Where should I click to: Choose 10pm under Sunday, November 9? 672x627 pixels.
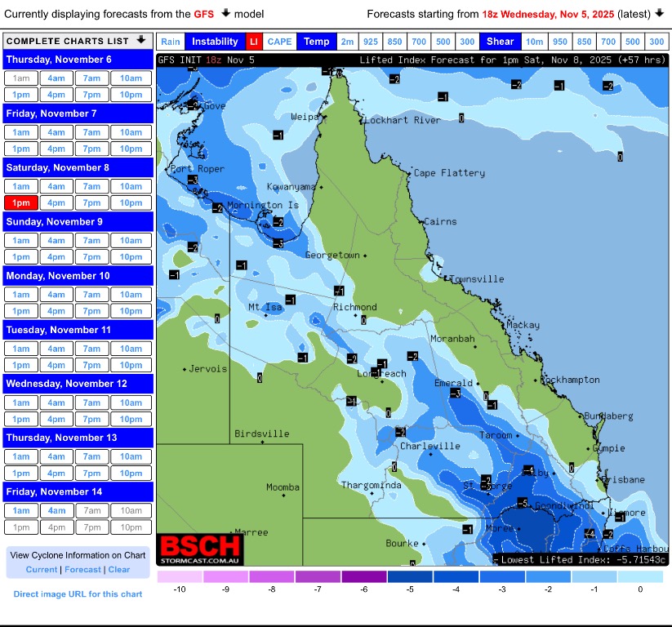(131, 257)
